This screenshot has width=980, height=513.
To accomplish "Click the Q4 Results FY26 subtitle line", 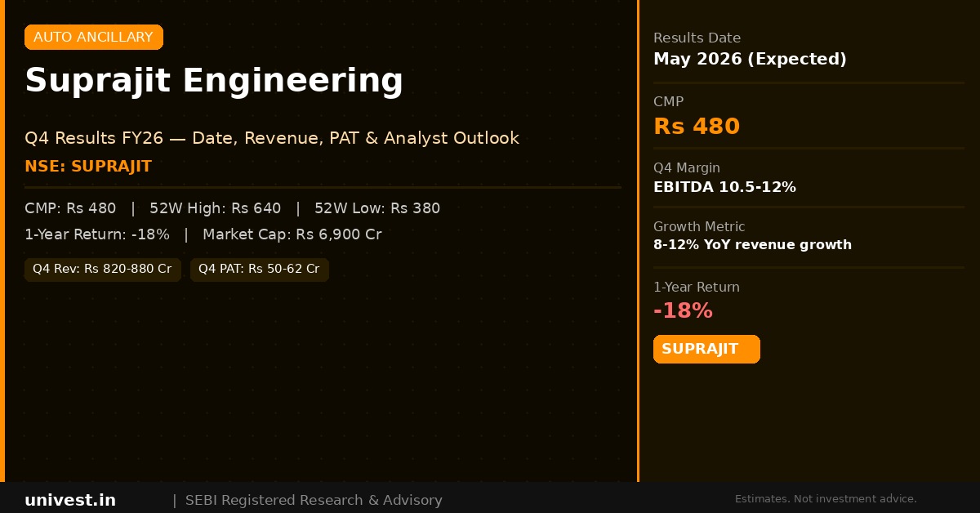I will click(272, 138).
